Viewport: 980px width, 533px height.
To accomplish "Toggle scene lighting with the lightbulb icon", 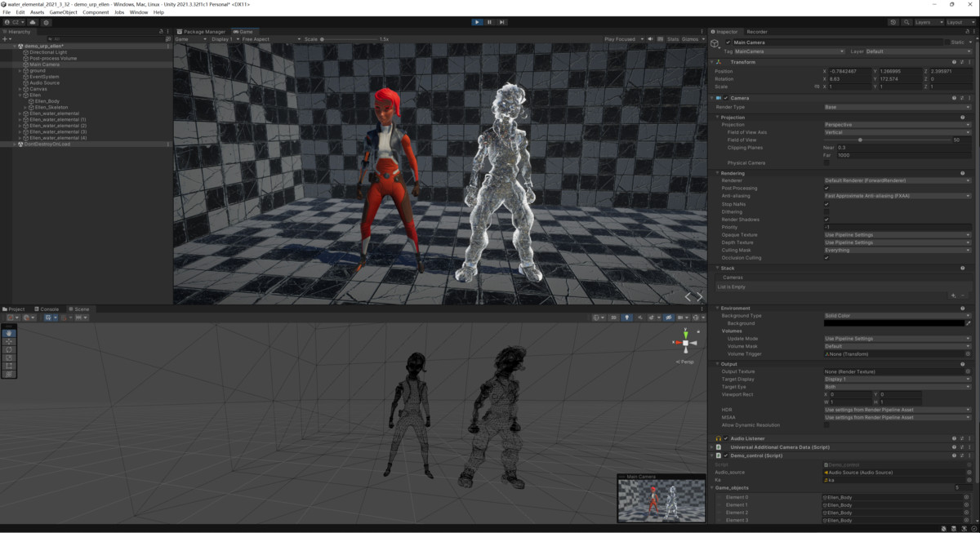I will (x=626, y=318).
